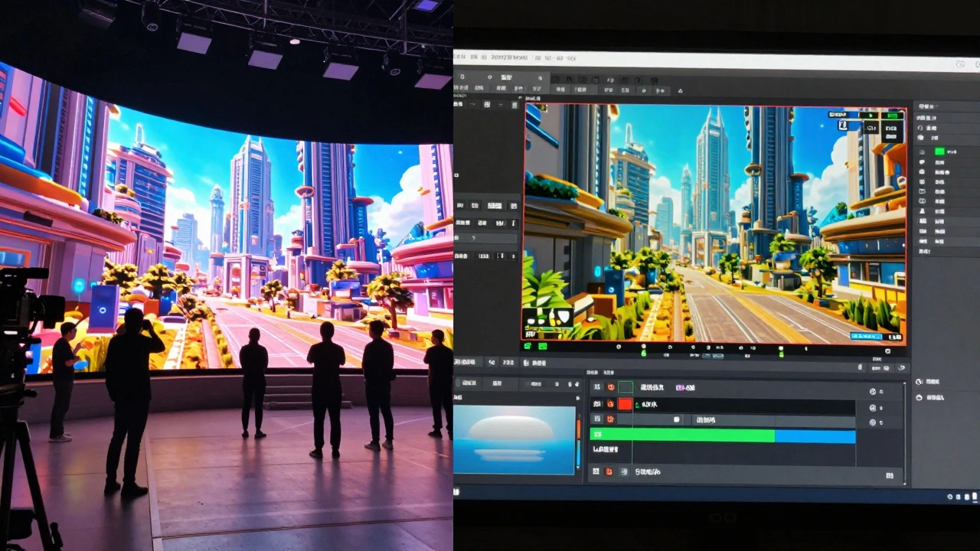Click the round icon right of second track
This screenshot has height=551, width=980.
click(873, 408)
